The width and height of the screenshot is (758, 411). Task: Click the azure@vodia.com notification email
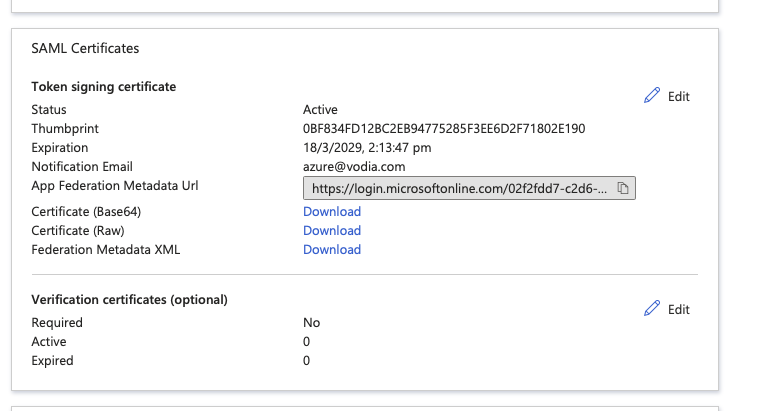pyautogui.click(x=354, y=167)
